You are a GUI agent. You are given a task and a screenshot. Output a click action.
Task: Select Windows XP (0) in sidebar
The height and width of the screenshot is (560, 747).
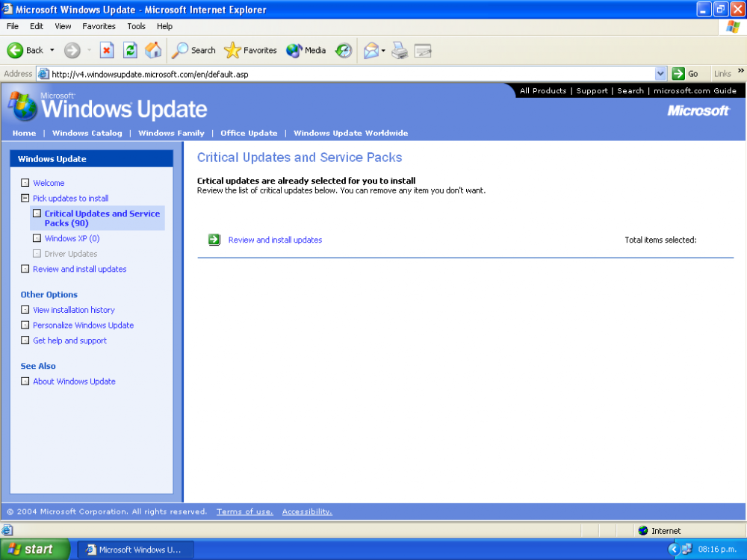tap(72, 239)
